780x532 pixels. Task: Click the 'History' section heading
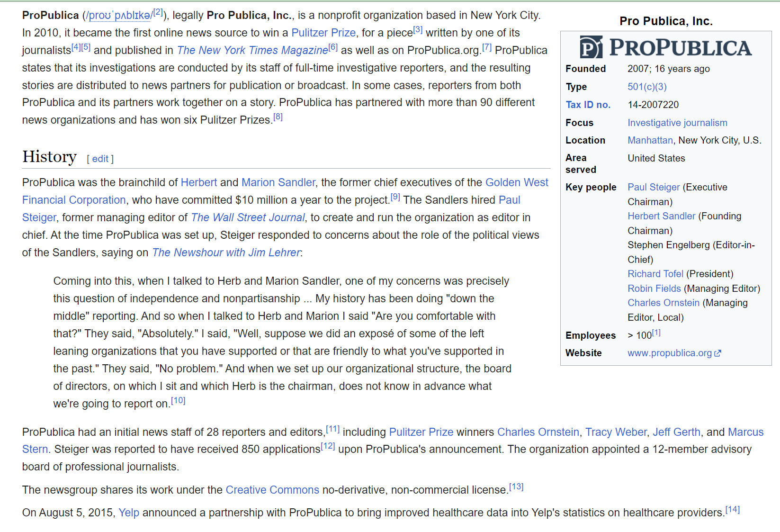tap(49, 157)
